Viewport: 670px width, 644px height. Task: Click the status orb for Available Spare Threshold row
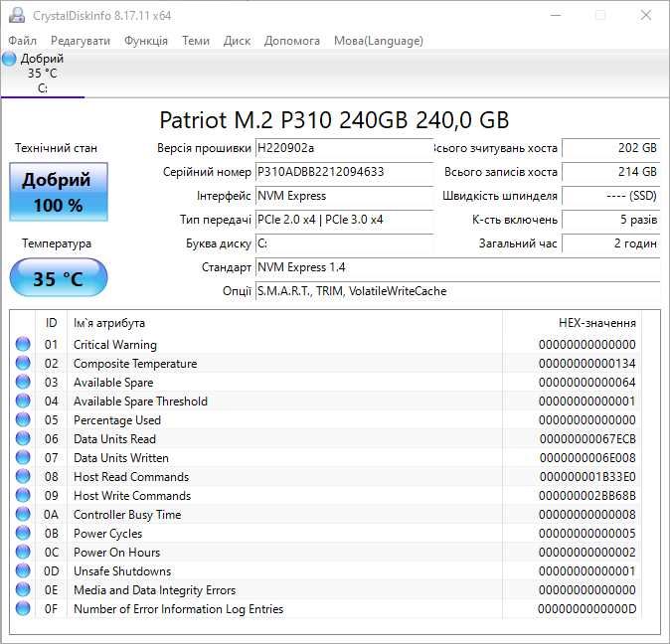pyautogui.click(x=23, y=401)
